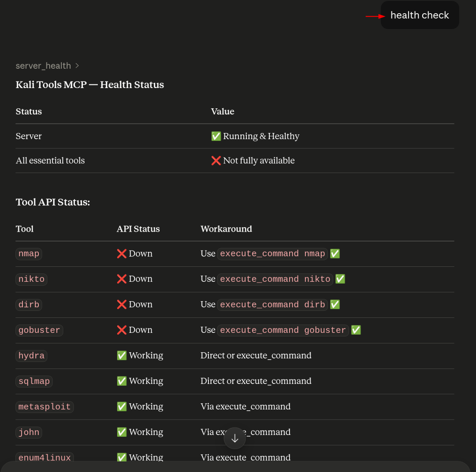This screenshot has height=472, width=476.
Task: Expand the server_health tool call
Action: click(47, 66)
